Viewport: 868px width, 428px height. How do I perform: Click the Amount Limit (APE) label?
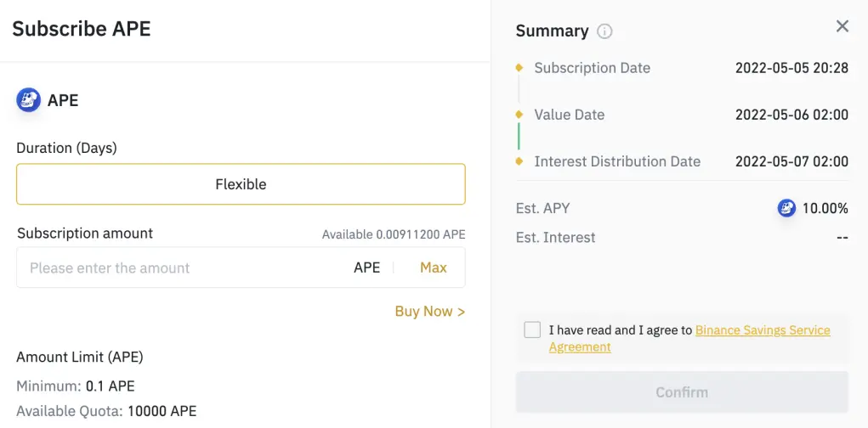point(80,358)
